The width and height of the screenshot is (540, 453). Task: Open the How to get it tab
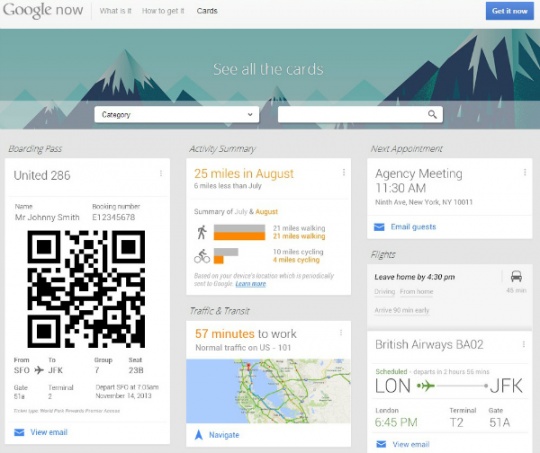coord(163,11)
